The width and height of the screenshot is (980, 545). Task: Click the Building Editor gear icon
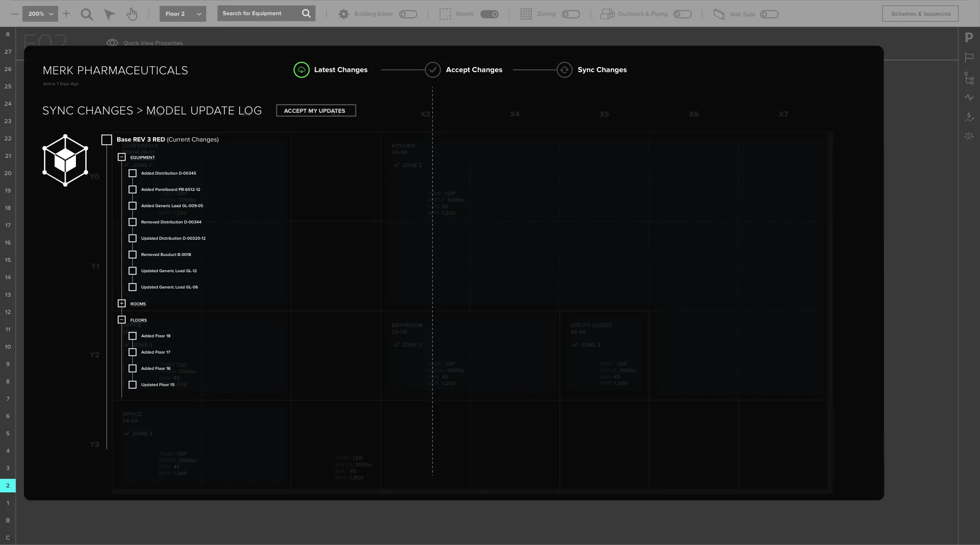(343, 14)
